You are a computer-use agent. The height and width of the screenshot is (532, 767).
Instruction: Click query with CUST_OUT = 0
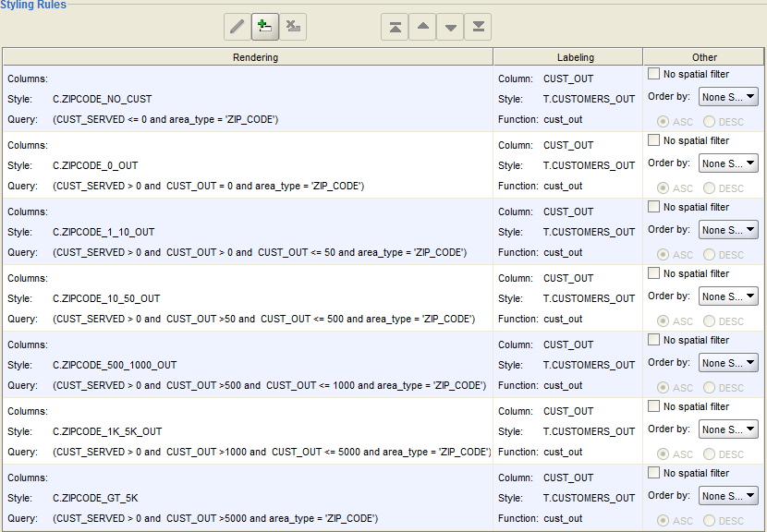[208, 187]
